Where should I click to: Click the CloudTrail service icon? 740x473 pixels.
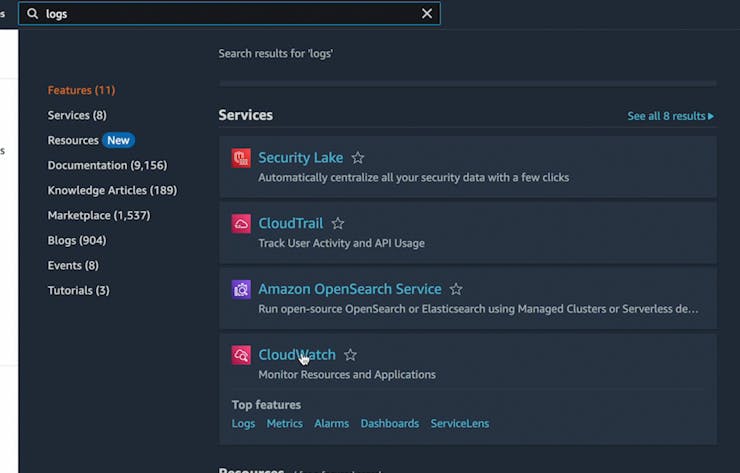coord(241,224)
